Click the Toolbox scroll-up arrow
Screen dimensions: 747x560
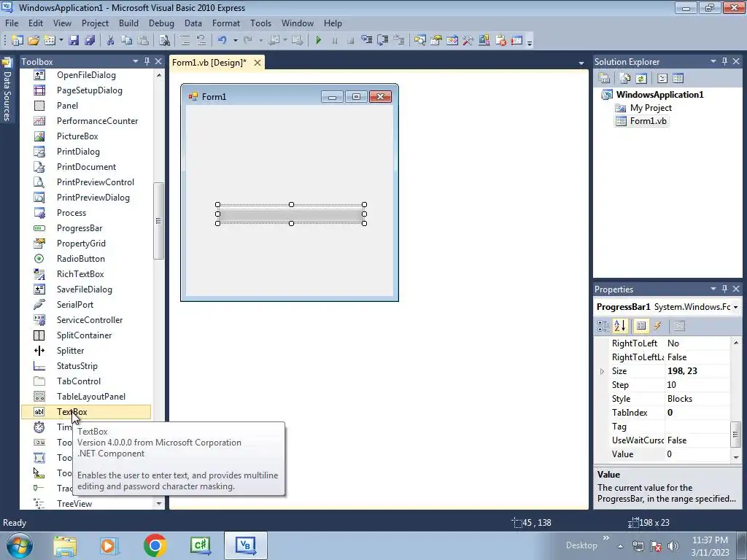[158, 75]
